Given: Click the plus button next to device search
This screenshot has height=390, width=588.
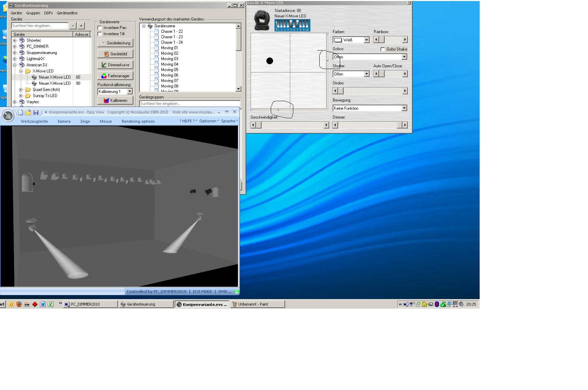Looking at the screenshot, I should tap(81, 26).
